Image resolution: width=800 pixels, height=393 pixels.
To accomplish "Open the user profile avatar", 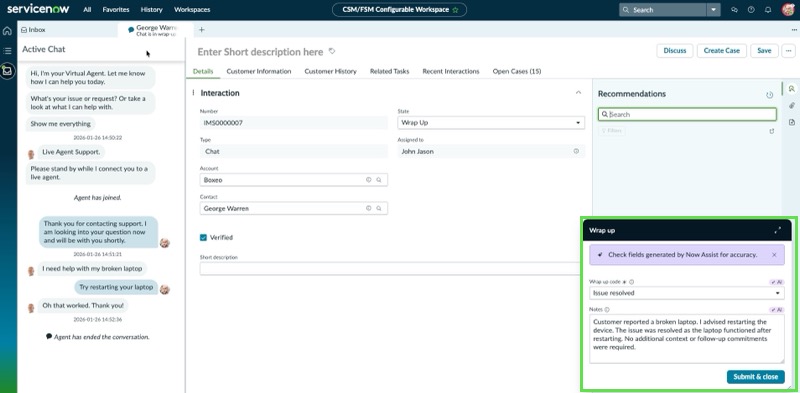I will click(788, 10).
